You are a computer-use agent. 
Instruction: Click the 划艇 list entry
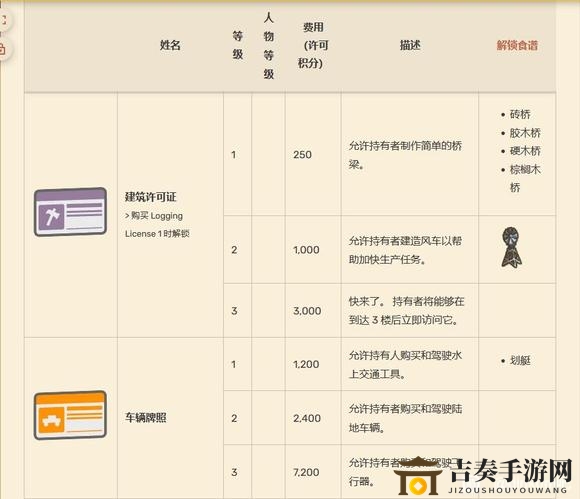(x=520, y=361)
